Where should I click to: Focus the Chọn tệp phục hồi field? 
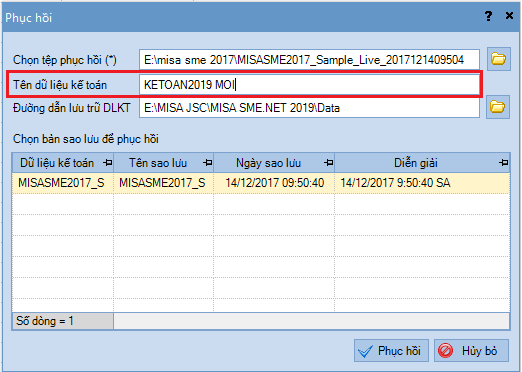coord(309,60)
